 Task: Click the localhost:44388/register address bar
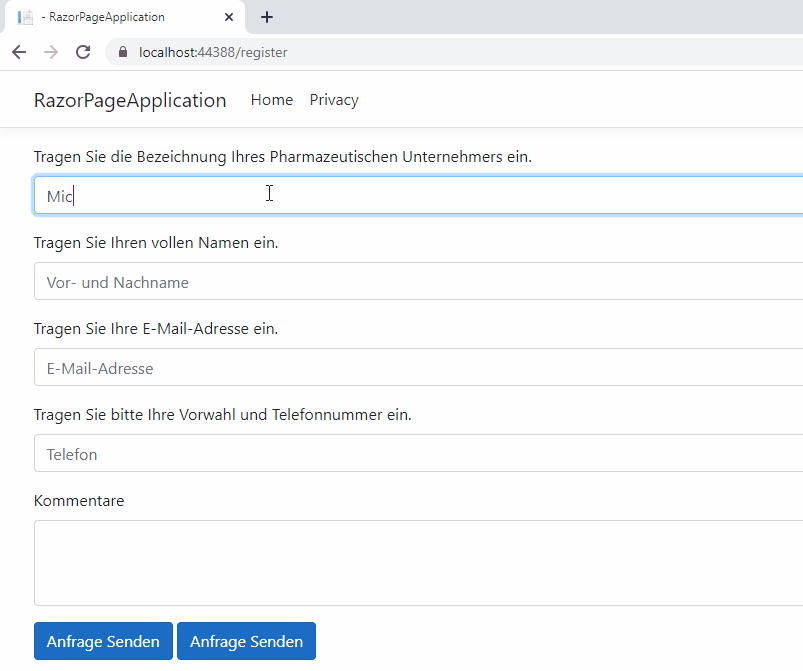point(454,52)
